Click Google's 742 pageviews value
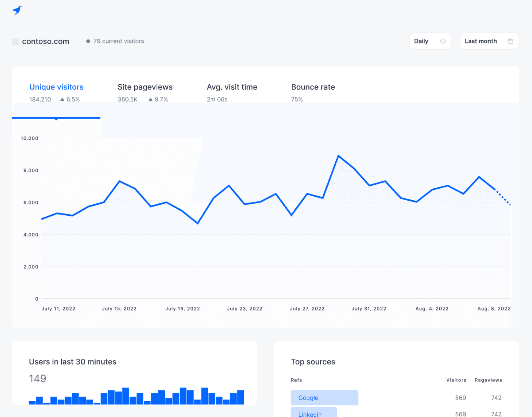 click(496, 398)
